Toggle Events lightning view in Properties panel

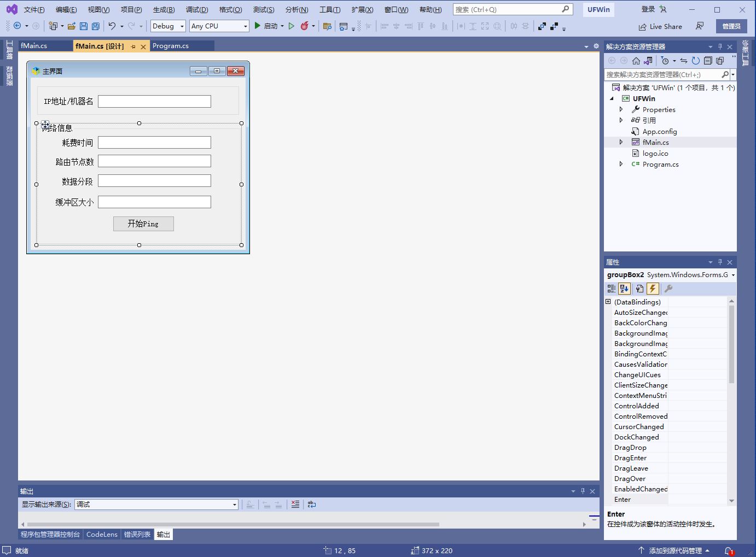[x=653, y=289]
